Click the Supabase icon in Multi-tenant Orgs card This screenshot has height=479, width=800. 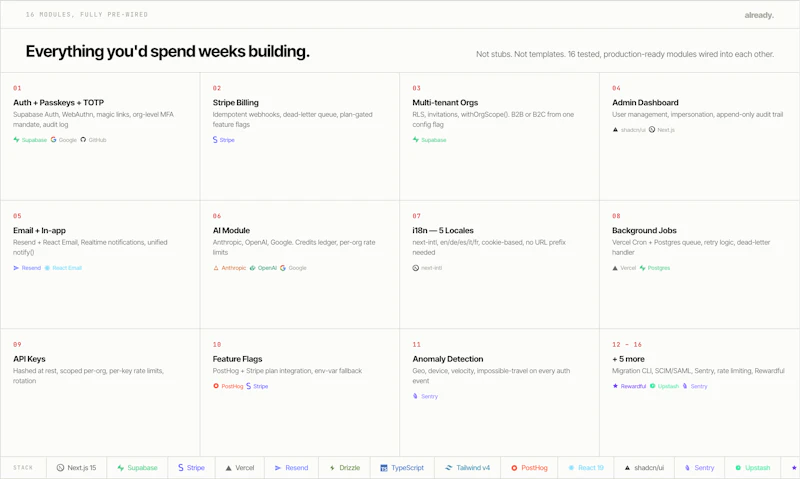[416, 140]
